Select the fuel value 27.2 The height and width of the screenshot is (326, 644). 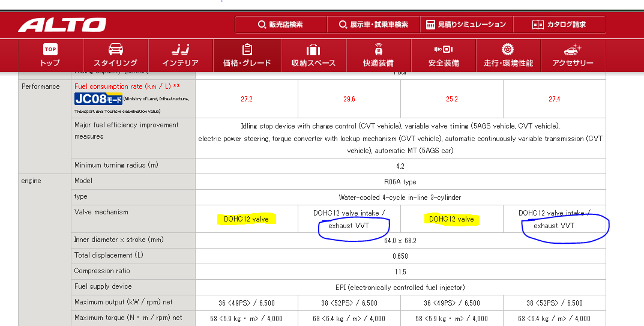(247, 99)
